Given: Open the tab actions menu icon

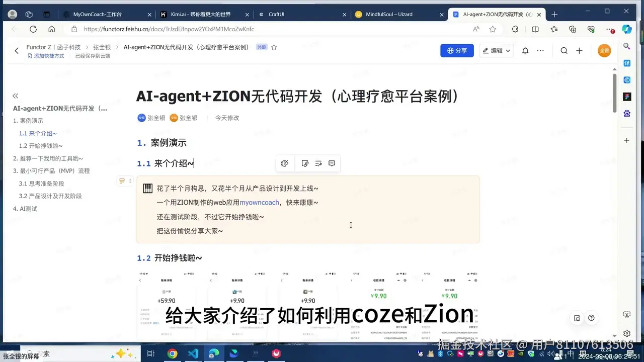Looking at the screenshot, I should point(47,15).
